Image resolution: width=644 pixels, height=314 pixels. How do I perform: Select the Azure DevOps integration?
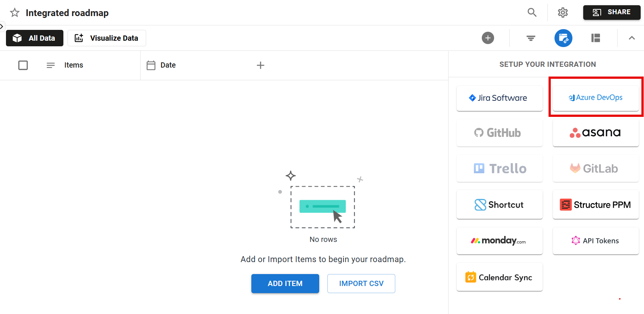click(x=596, y=98)
